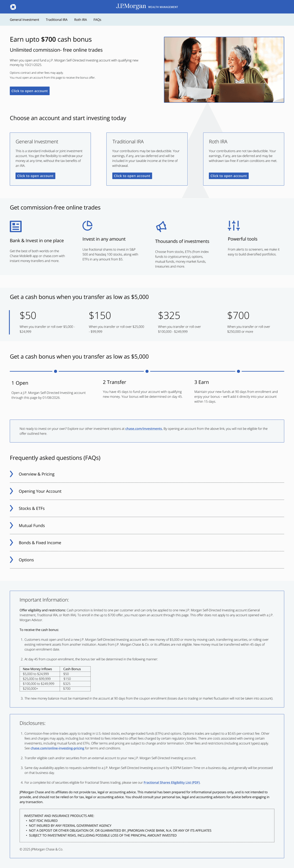
Task: Click the Chase octagon logo in header
Action: (x=13, y=7)
